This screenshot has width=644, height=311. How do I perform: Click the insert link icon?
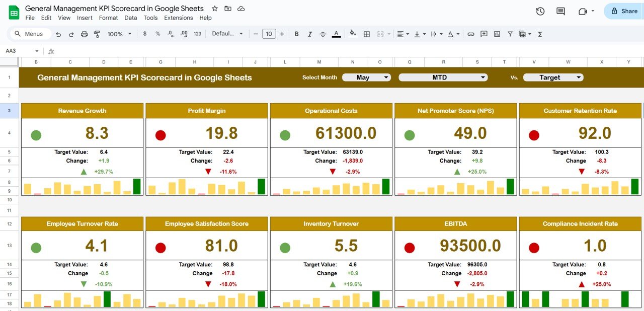point(471,34)
